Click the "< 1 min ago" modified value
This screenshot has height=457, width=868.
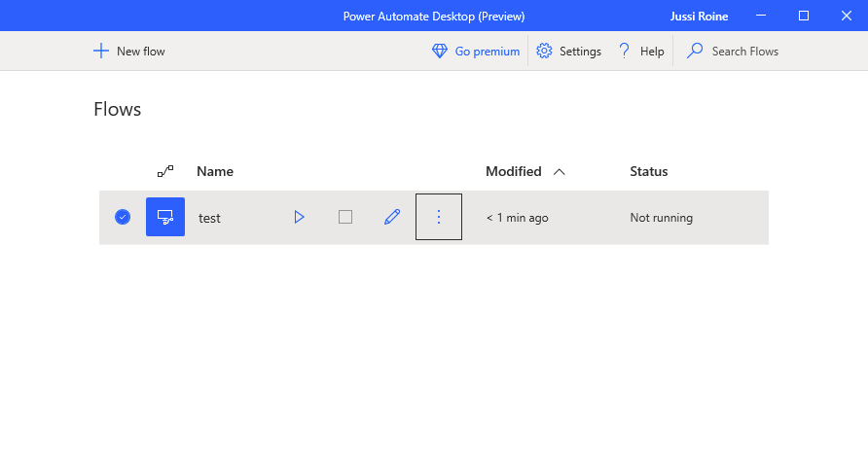pos(518,218)
